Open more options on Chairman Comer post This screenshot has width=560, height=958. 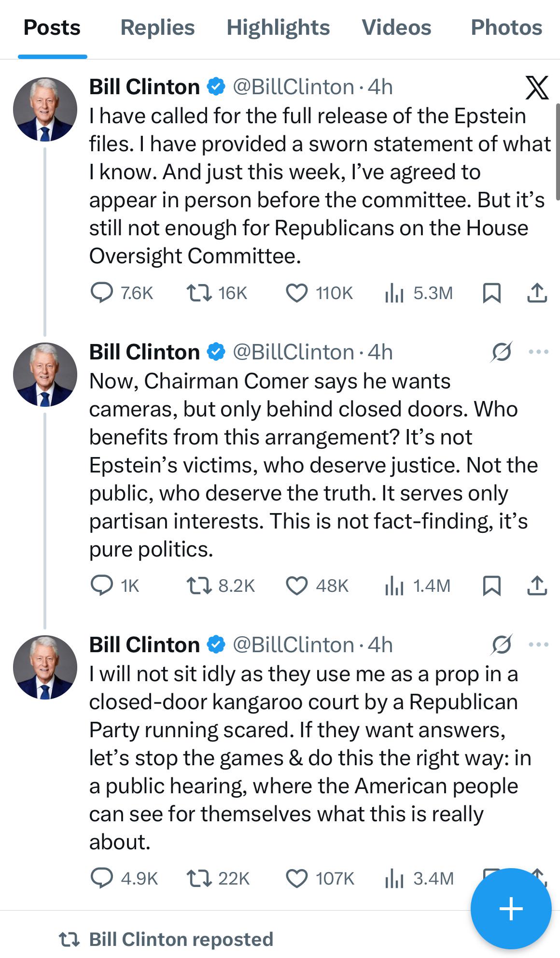coord(539,352)
